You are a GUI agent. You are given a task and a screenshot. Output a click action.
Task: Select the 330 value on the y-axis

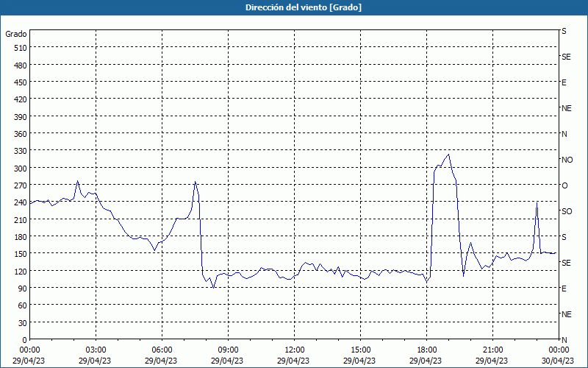(21, 151)
